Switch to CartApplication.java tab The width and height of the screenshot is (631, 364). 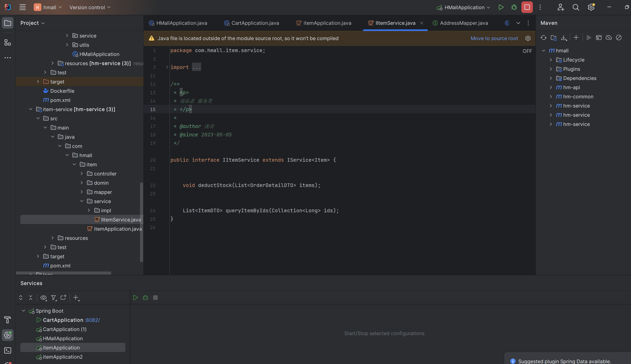coord(251,23)
